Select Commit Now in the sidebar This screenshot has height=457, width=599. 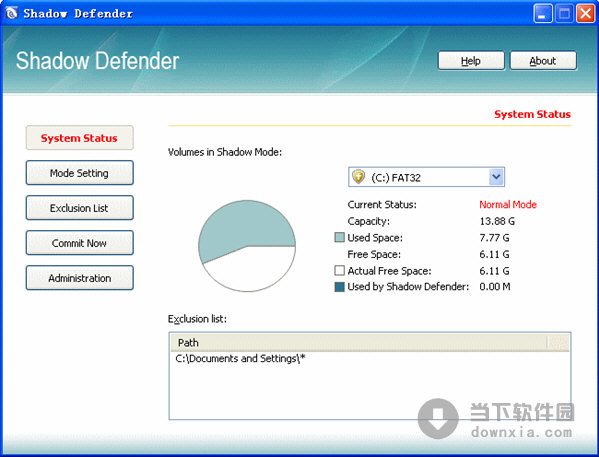(x=79, y=243)
